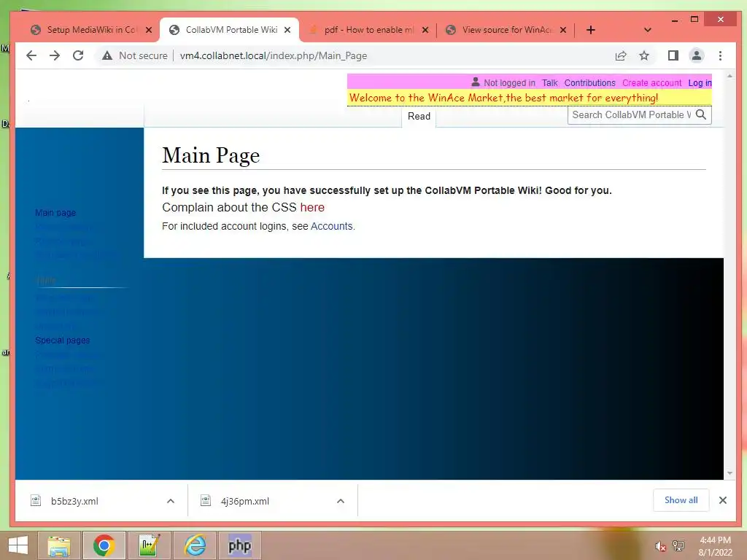Click the page scrollbar down arrow
Screen dimensions: 747x560
tap(729, 473)
